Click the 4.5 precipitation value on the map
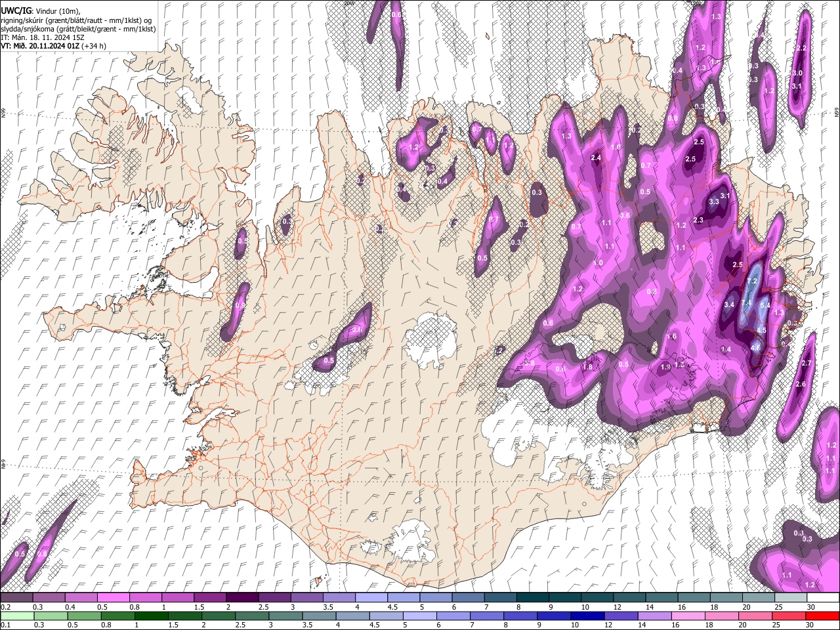 (762, 331)
